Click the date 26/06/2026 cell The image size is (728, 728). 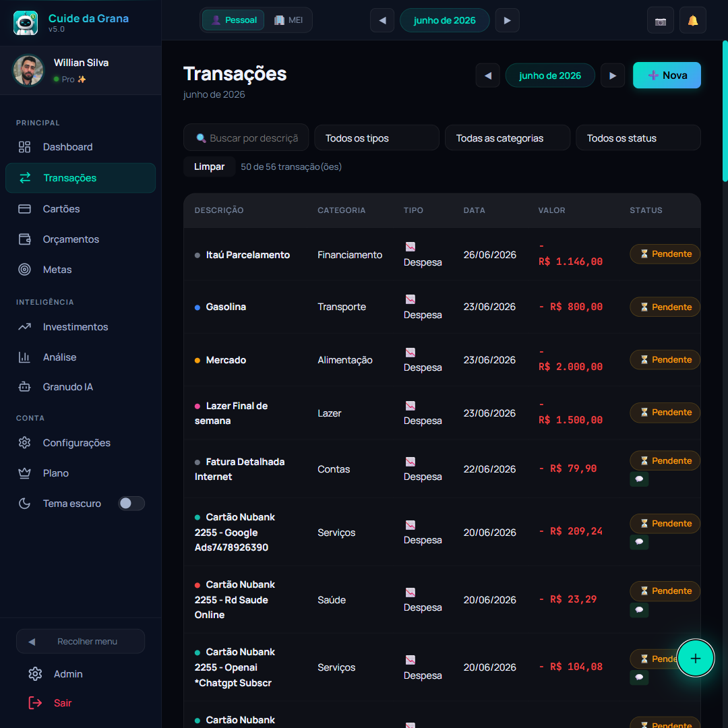(x=489, y=255)
